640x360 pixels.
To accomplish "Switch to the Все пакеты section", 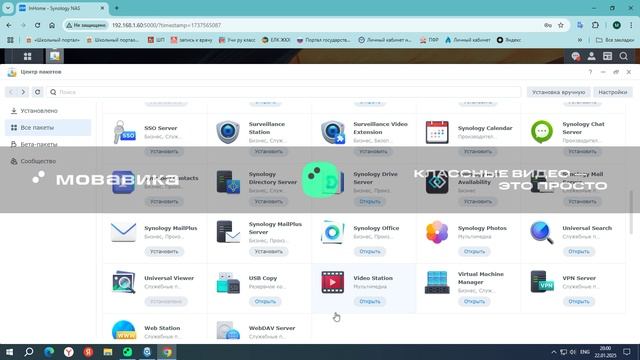I will (48, 127).
